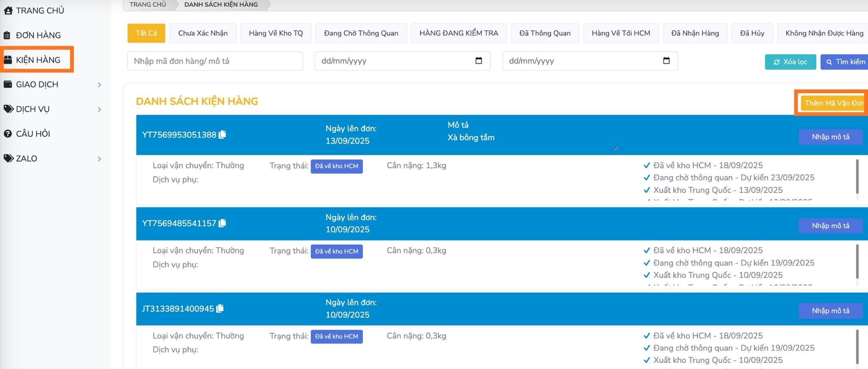The width and height of the screenshot is (868, 369).
Task: Copy tracking code YT7569485541157
Action: click(222, 223)
